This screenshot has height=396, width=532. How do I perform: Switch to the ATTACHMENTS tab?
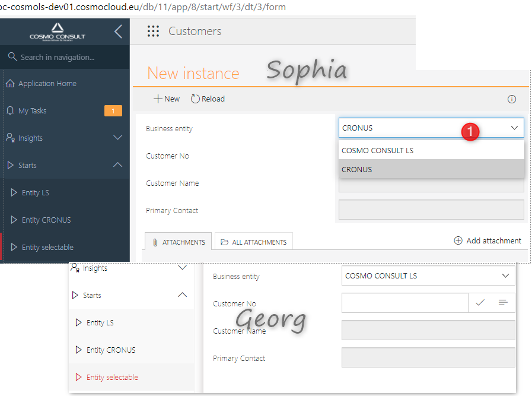[178, 242]
